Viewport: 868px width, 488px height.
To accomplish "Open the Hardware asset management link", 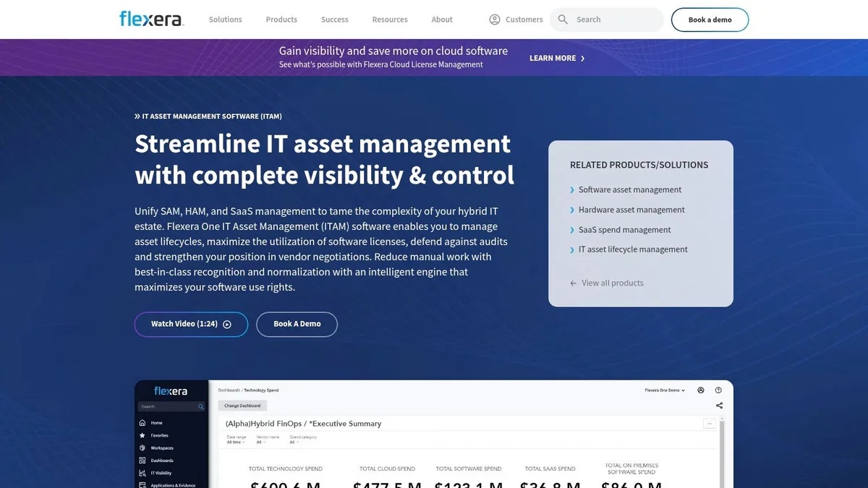I will (631, 210).
